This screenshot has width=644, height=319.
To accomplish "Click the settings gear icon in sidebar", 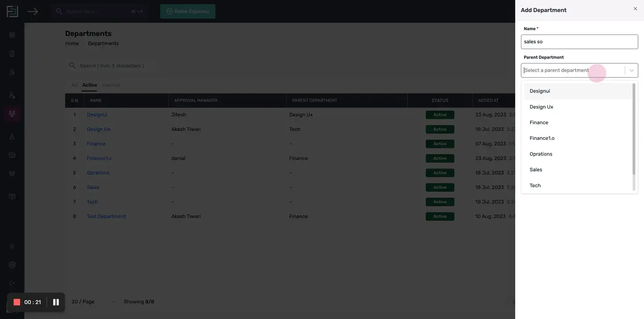I will 12,265.
